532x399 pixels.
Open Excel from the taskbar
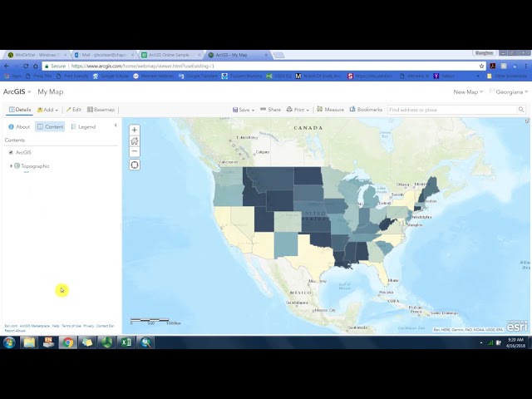[x=126, y=342]
